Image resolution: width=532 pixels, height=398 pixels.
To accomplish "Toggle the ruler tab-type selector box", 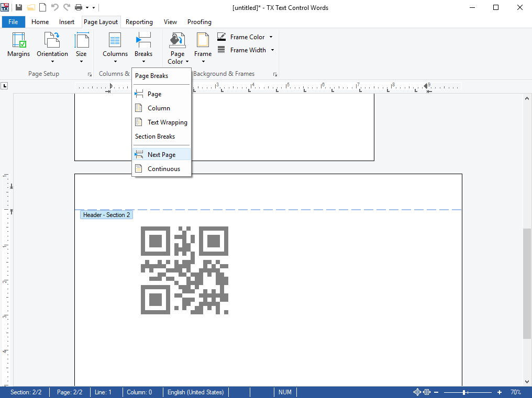I will [x=5, y=86].
